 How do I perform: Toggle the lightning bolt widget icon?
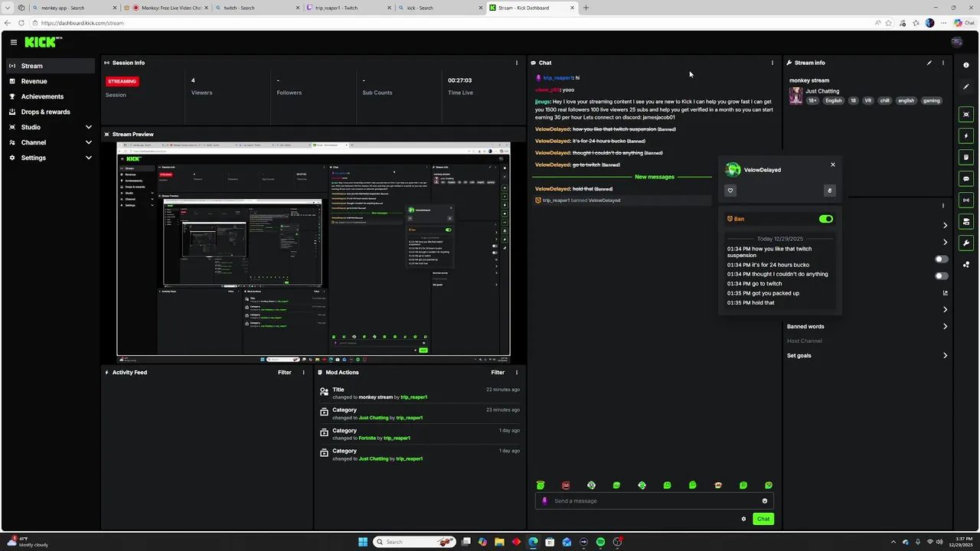(x=965, y=135)
